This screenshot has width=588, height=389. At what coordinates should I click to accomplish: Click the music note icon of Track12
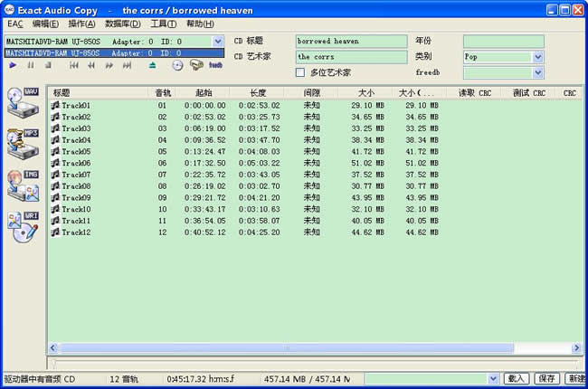pyautogui.click(x=55, y=232)
